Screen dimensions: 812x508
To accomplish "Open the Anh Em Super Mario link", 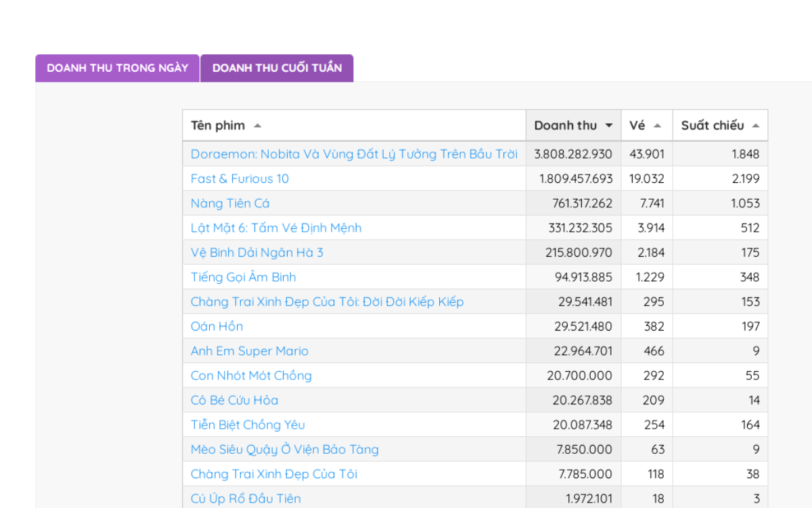I will [250, 351].
